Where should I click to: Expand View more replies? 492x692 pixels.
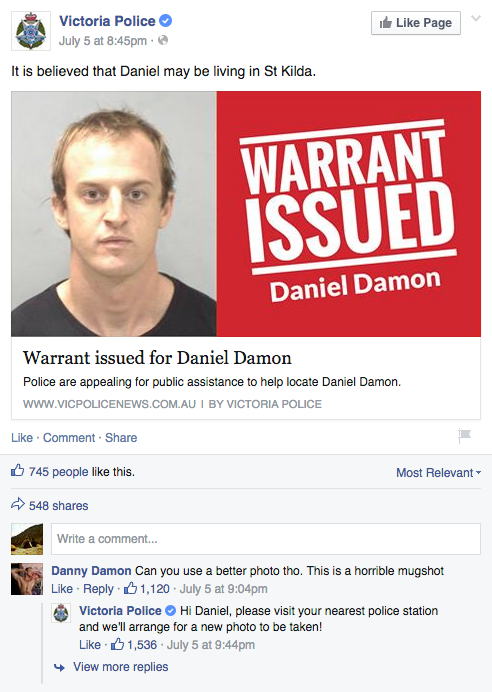coord(120,667)
